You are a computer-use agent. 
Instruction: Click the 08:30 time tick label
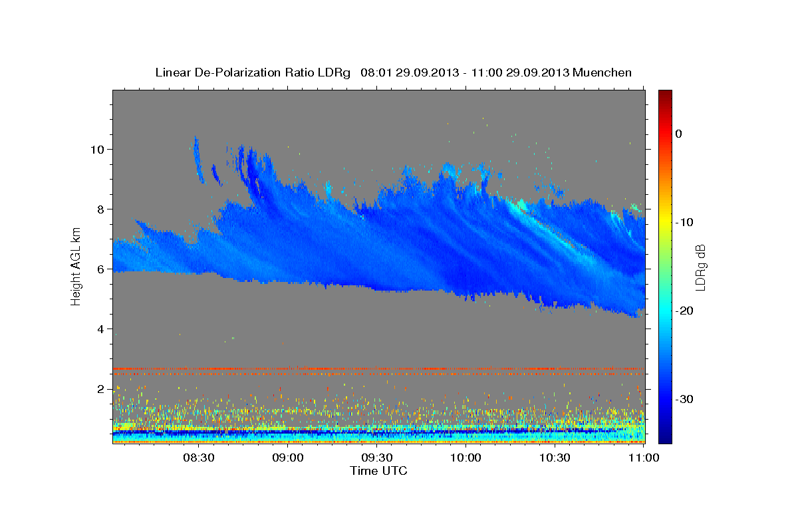click(199, 458)
